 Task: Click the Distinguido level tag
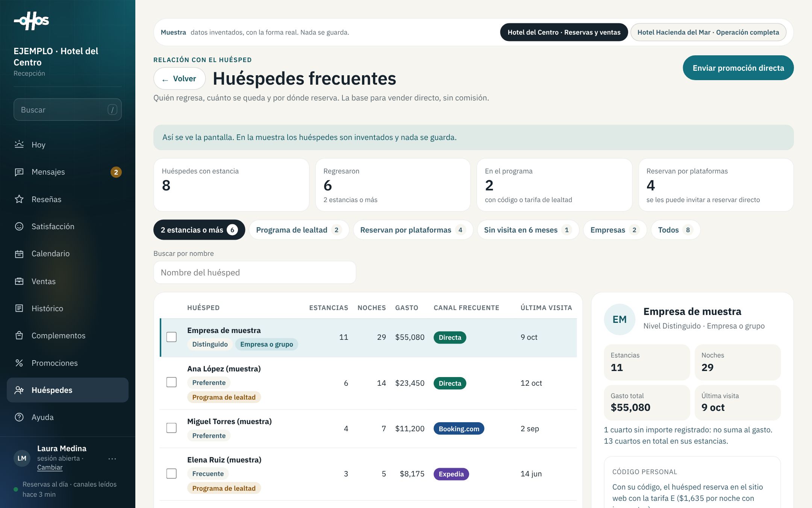tap(210, 344)
